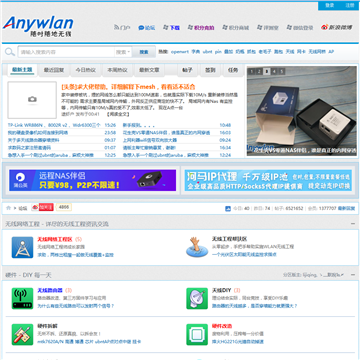This screenshot has height=360, width=360.
Task: Collapse the 硬件 - DIY section
Action: pos(353,275)
